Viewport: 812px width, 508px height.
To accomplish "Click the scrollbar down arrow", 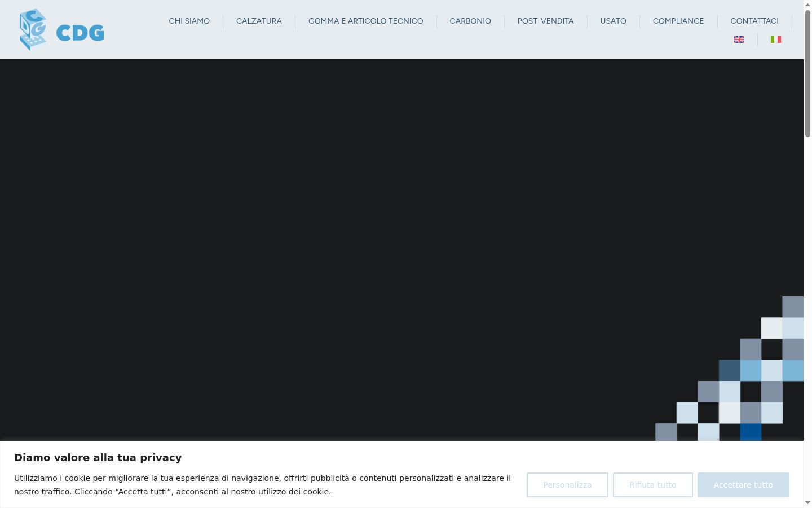I will (x=807, y=503).
